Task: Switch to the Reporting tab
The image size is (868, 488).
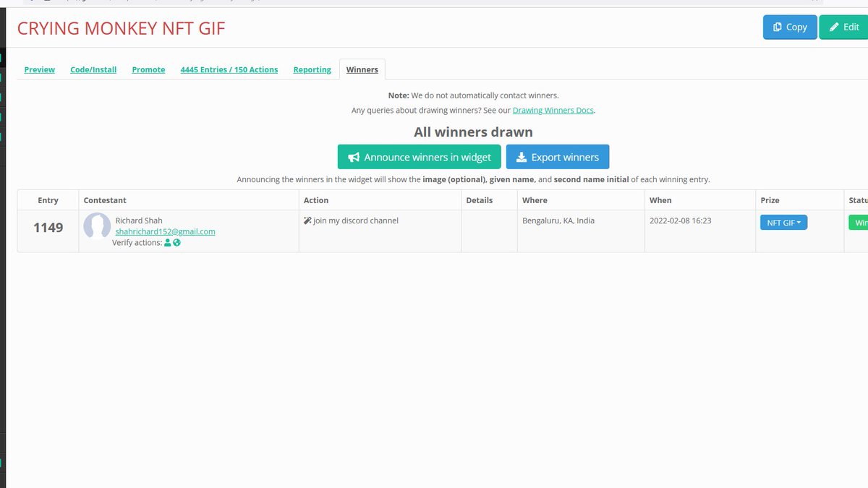Action: (x=312, y=69)
